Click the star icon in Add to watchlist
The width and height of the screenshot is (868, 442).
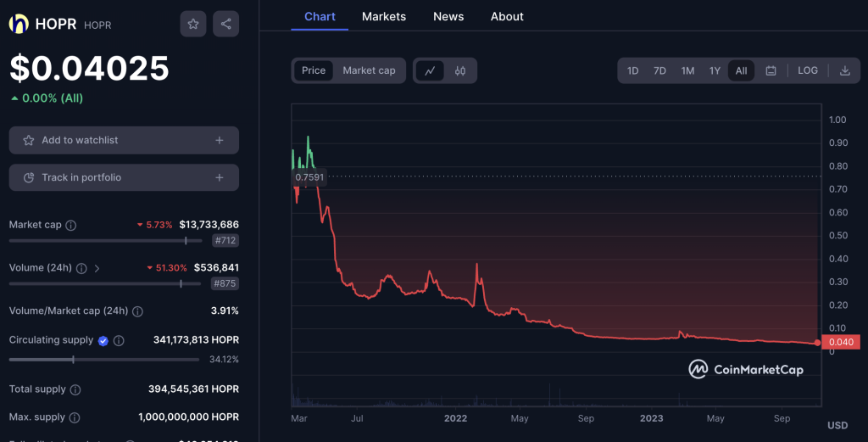point(28,141)
